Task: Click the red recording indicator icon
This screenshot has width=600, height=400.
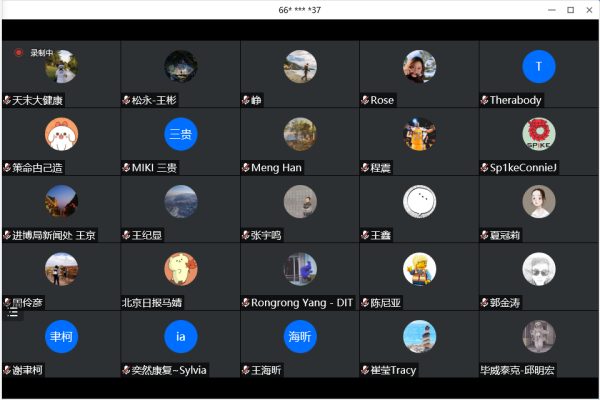Action: [x=18, y=52]
